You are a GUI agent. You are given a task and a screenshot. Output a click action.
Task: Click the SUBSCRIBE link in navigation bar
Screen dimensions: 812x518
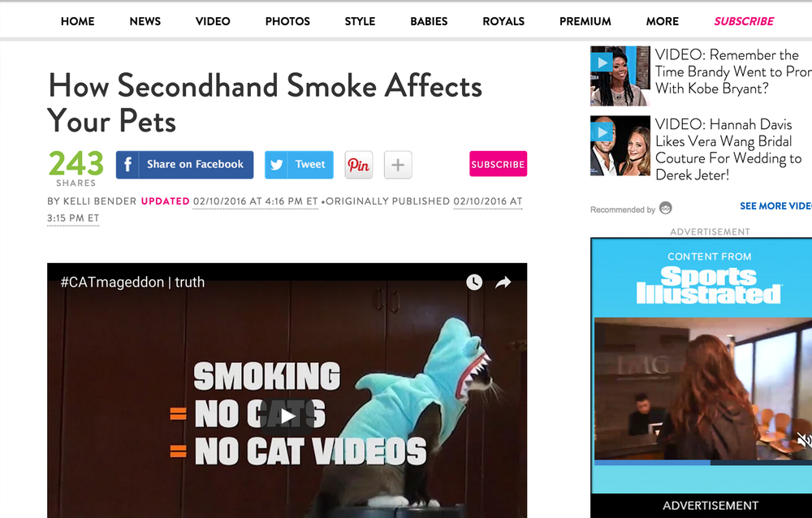coord(744,21)
